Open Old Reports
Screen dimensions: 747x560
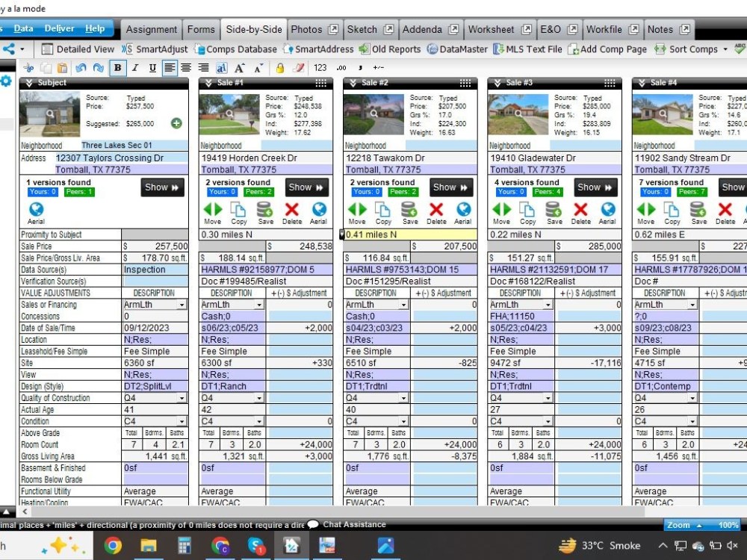coord(390,49)
